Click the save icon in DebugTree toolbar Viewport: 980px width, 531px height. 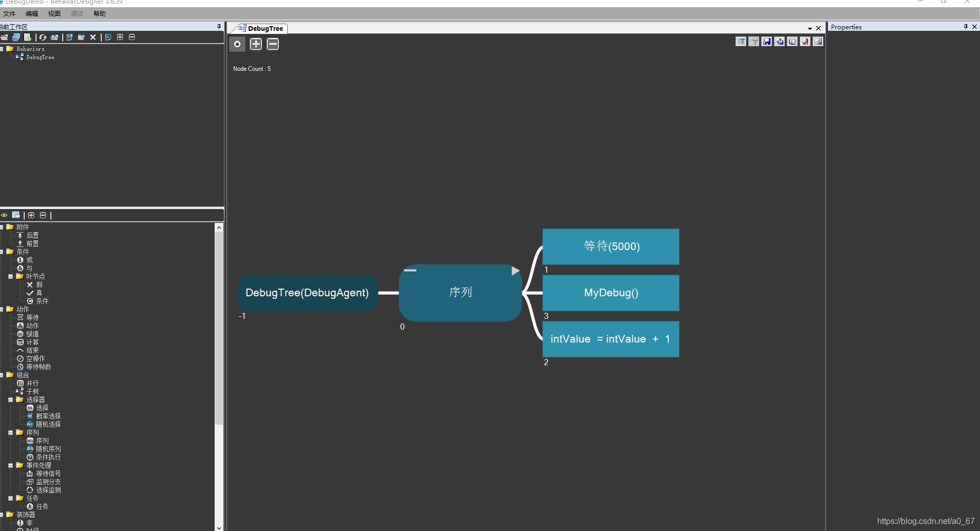tap(767, 42)
